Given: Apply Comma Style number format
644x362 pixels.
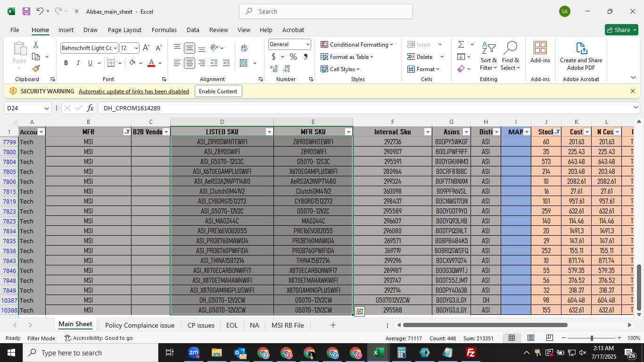Looking at the screenshot, I should pyautogui.click(x=305, y=57).
